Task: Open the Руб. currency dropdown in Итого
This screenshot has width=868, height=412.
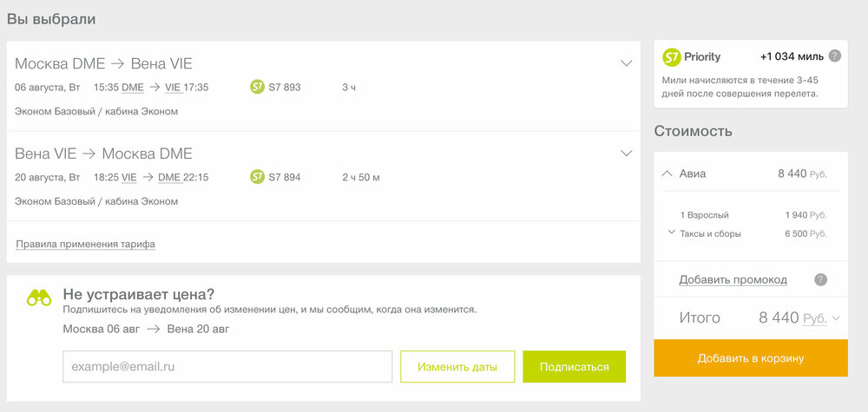Action: [821, 318]
